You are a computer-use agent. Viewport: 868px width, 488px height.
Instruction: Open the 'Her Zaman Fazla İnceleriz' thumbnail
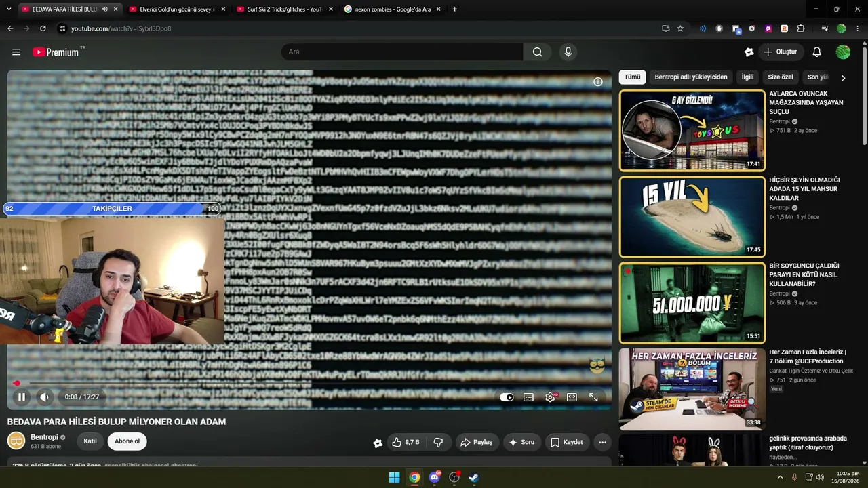point(692,389)
